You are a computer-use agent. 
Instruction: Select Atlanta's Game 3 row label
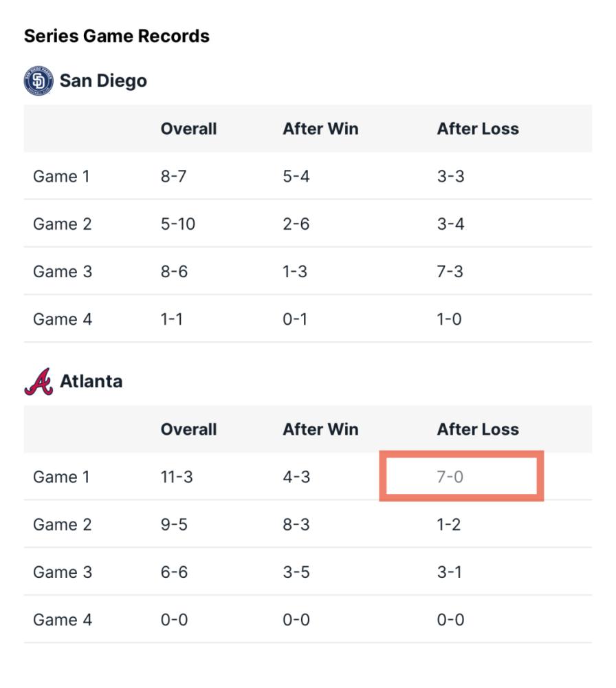pyautogui.click(x=63, y=572)
